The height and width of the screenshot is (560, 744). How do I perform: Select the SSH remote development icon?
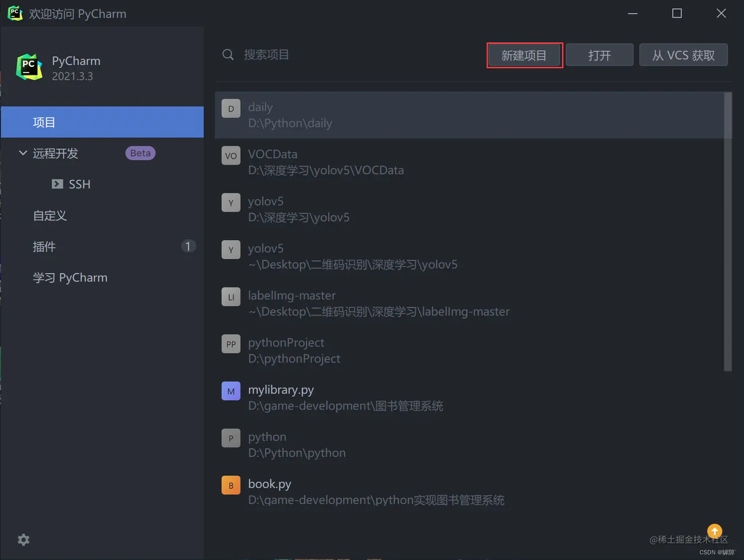58,184
